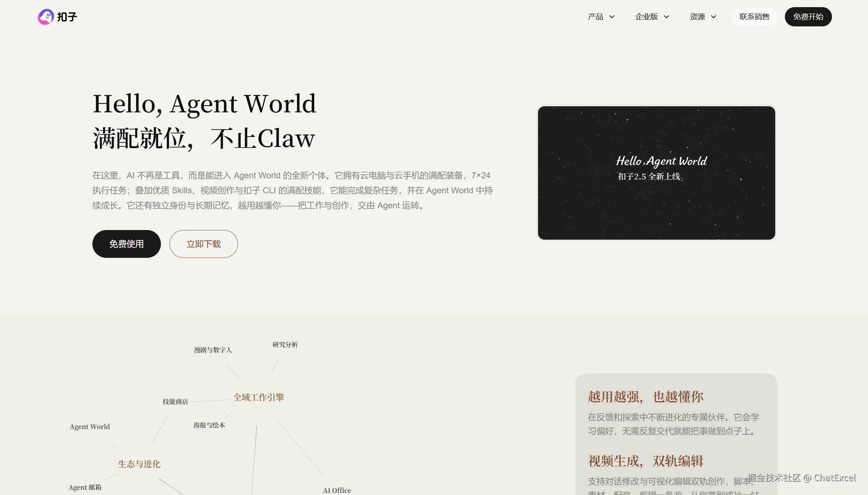
Task: Click the 海报与绘本 node label
Action: point(209,425)
